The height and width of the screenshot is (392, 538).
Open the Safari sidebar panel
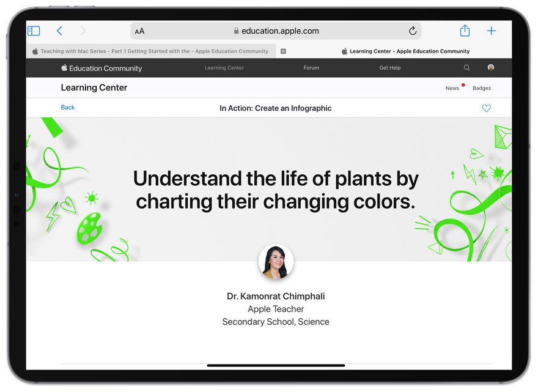click(34, 31)
